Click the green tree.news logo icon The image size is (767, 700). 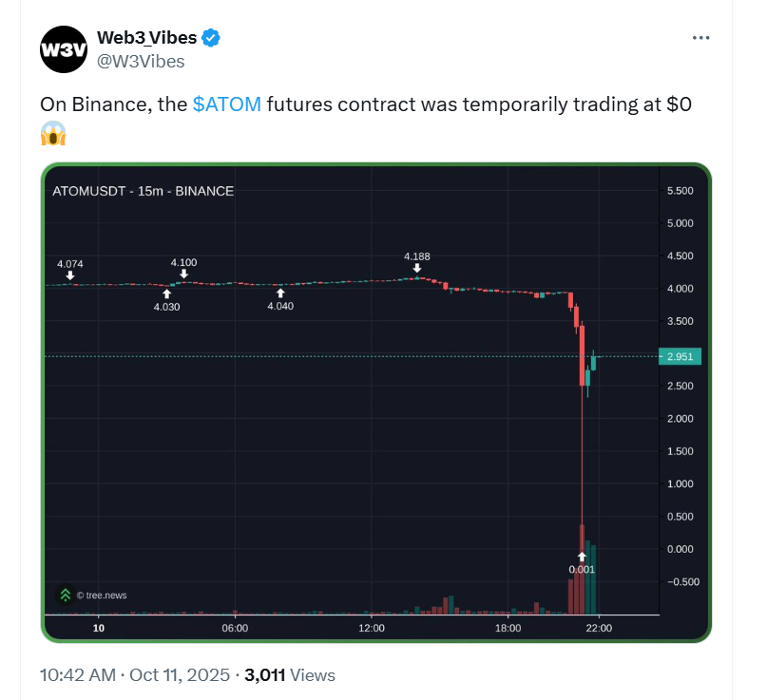point(65,596)
